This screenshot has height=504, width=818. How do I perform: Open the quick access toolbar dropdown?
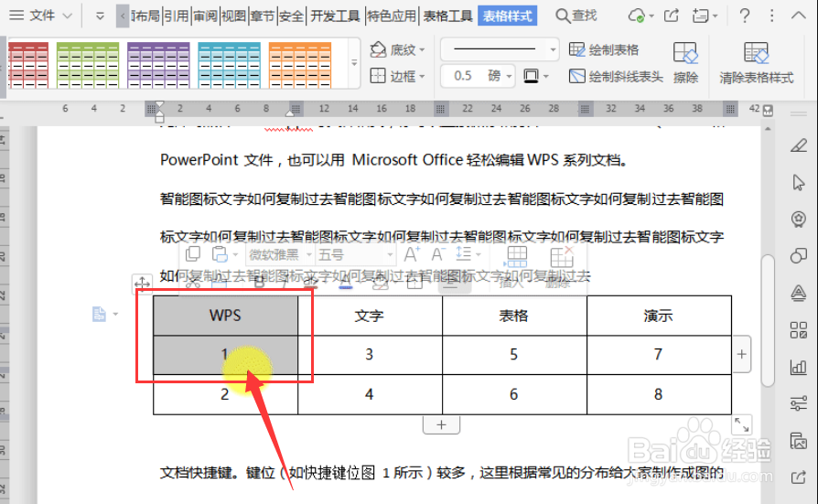pos(100,16)
